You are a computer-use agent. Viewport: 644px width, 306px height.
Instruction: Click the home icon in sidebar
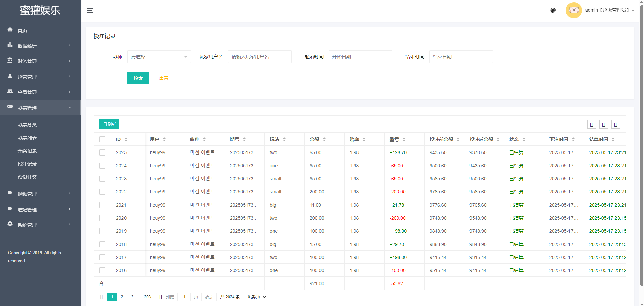point(10,30)
